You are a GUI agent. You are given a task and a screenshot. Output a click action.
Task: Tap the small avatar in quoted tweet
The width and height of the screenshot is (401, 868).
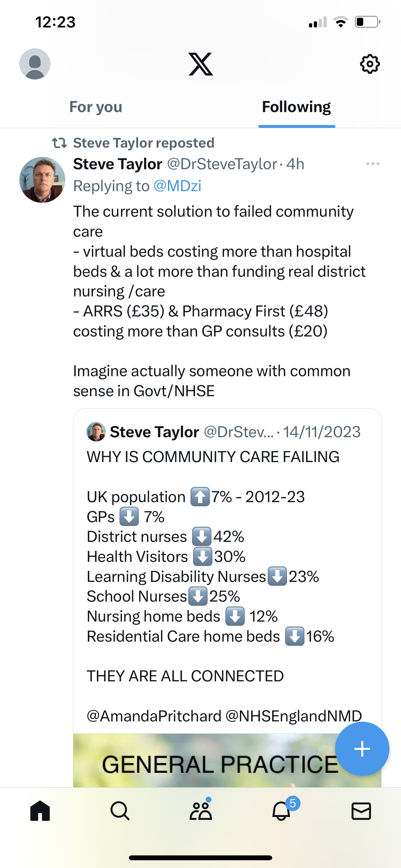click(96, 432)
